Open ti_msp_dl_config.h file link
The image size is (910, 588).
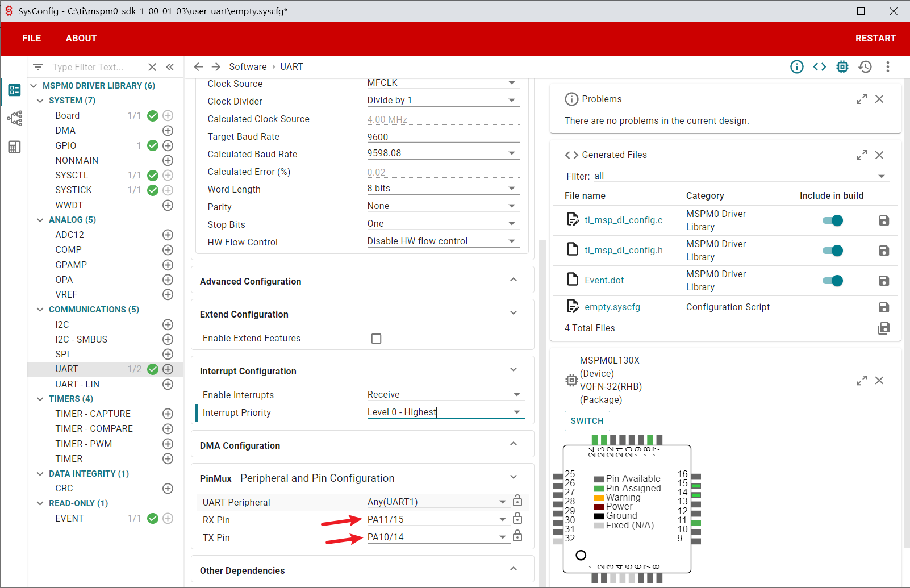pyautogui.click(x=624, y=250)
